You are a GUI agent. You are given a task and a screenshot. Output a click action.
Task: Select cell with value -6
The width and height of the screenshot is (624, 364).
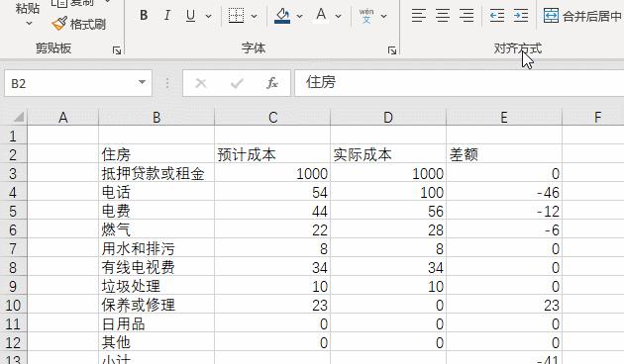[x=504, y=229]
